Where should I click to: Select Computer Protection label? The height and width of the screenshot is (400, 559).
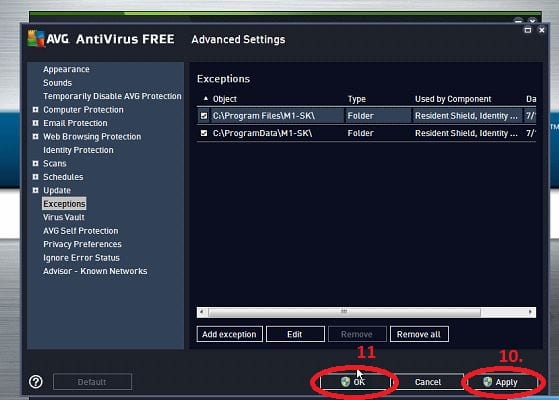pyautogui.click(x=83, y=109)
